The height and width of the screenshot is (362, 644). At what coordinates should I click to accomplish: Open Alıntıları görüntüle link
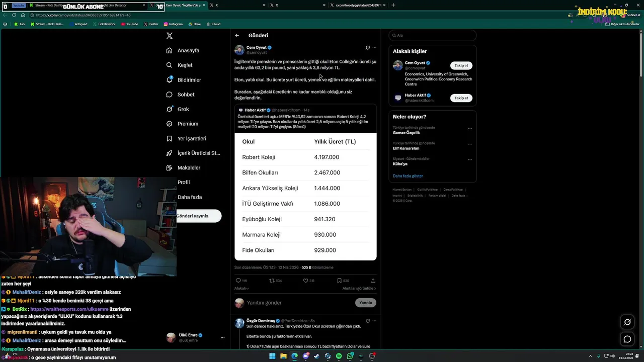(359, 289)
